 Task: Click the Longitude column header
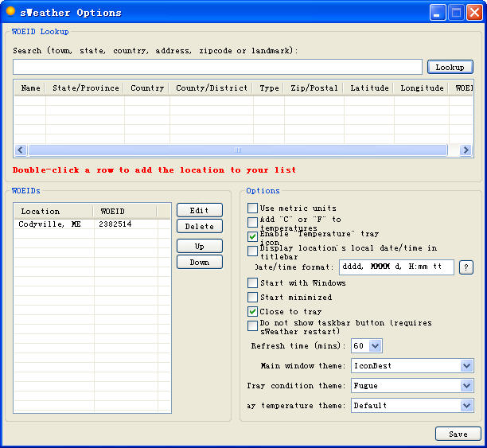[x=422, y=88]
